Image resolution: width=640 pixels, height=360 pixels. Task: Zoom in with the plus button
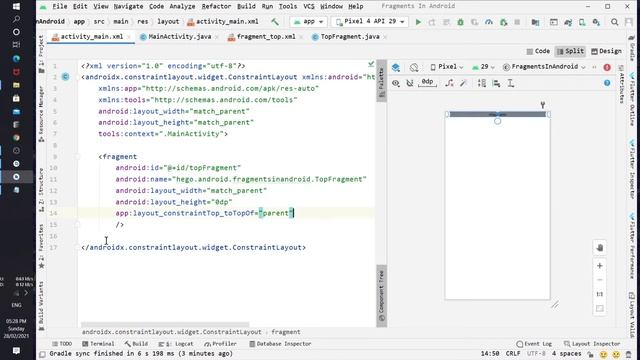(600, 266)
